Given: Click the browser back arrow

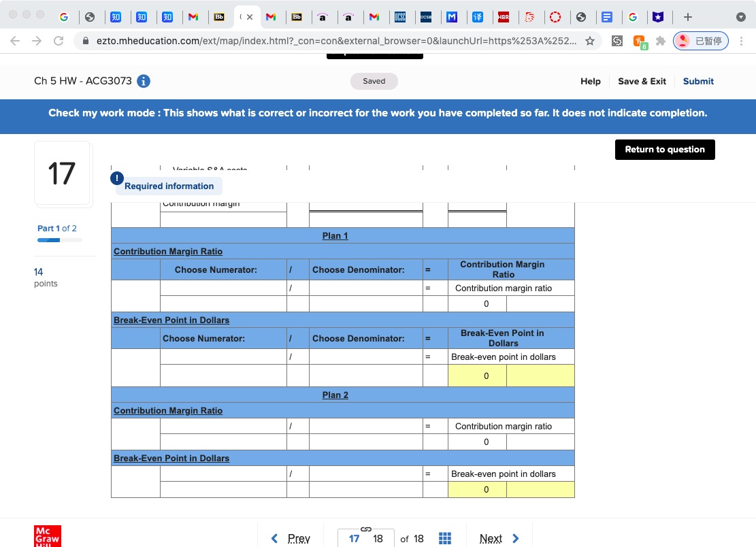Looking at the screenshot, I should click(15, 41).
